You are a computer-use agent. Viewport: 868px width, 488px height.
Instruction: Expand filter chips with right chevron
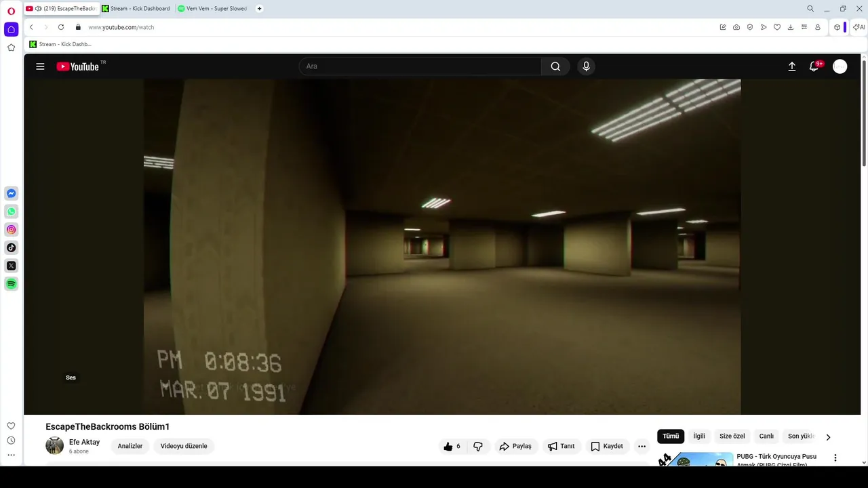click(x=828, y=437)
